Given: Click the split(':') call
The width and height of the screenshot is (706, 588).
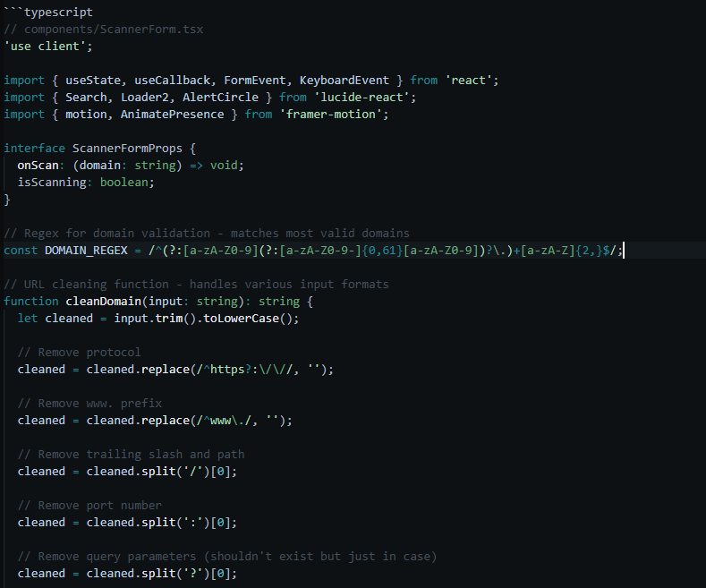Looking at the screenshot, I should 175,523.
